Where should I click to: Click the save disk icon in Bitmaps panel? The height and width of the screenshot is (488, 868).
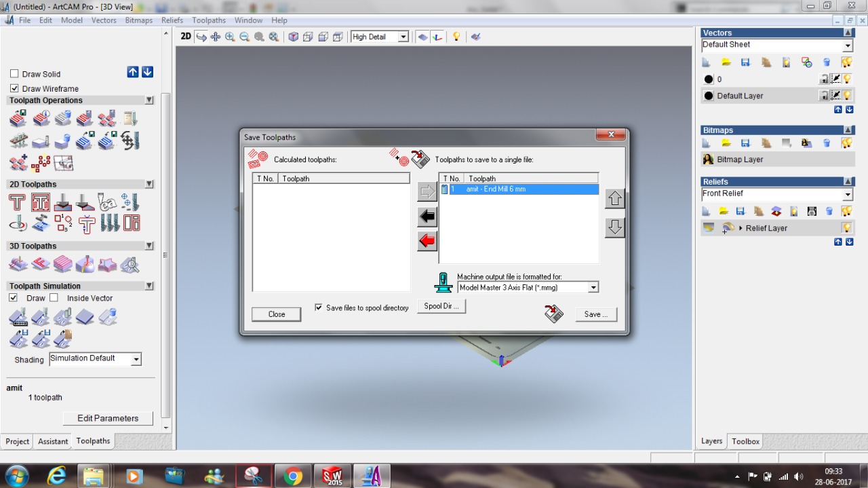pyautogui.click(x=745, y=143)
